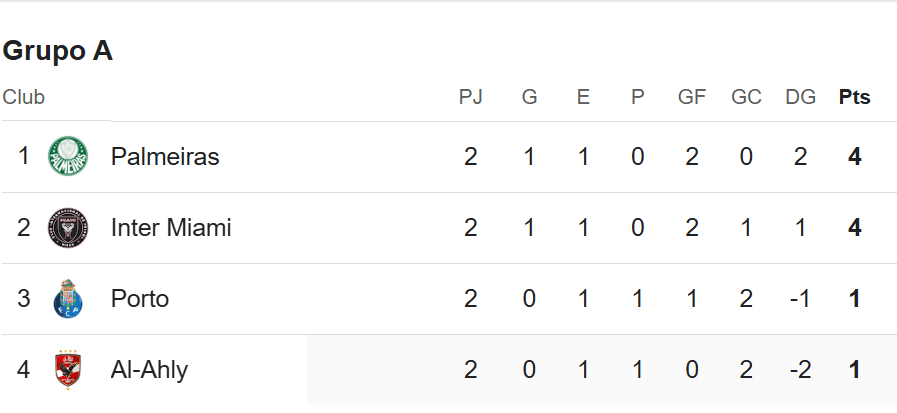
Task: Click the GF column header
Action: (x=692, y=97)
